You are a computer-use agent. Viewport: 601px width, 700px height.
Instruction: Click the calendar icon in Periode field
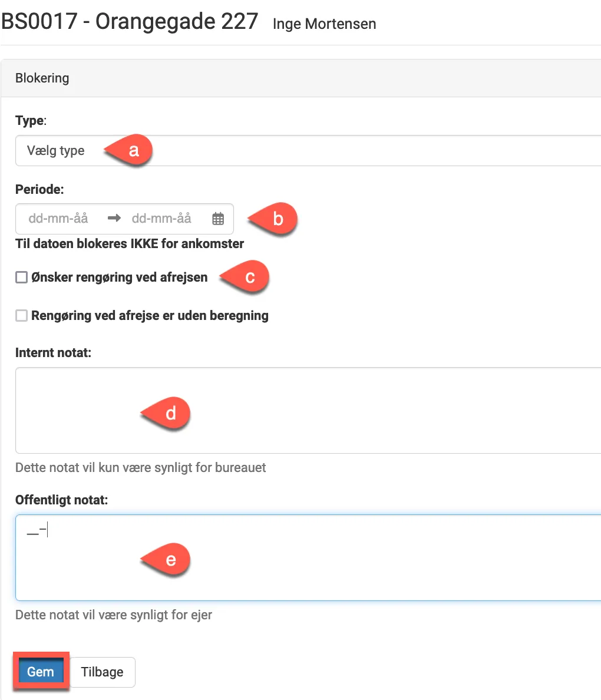tap(218, 219)
